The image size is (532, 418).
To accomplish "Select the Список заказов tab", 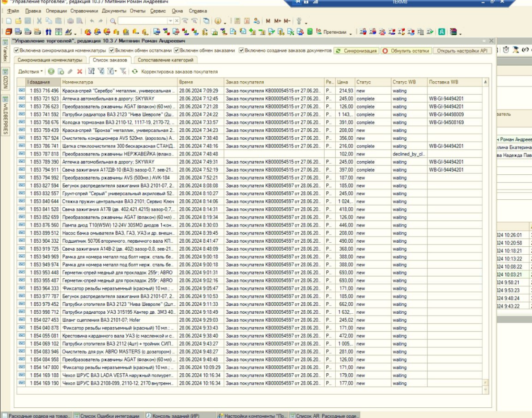I will coord(110,60).
